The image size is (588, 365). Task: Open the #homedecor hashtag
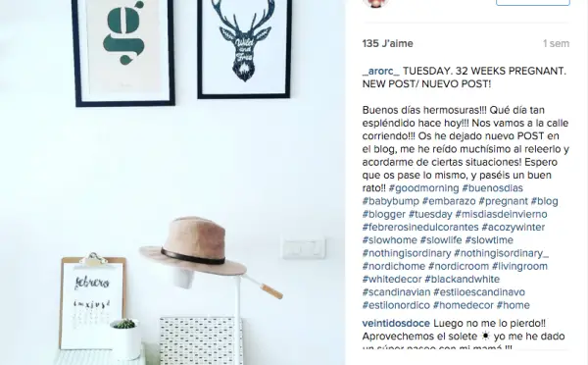(x=464, y=305)
